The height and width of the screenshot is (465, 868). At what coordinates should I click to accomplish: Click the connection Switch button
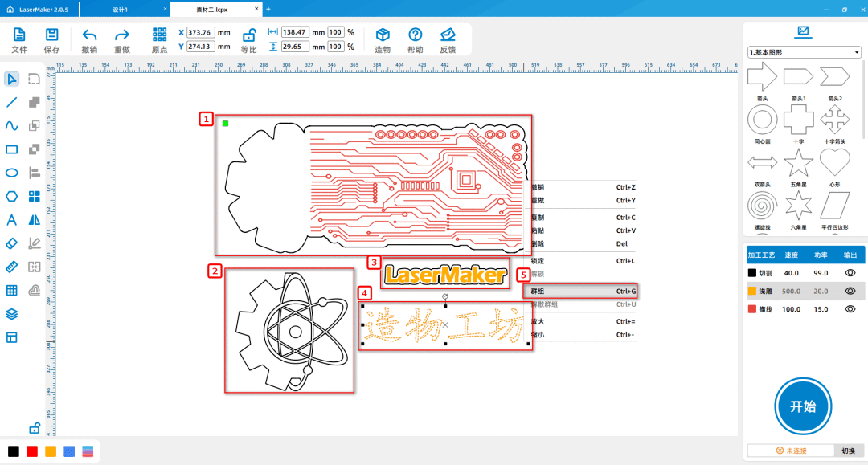[x=848, y=451]
